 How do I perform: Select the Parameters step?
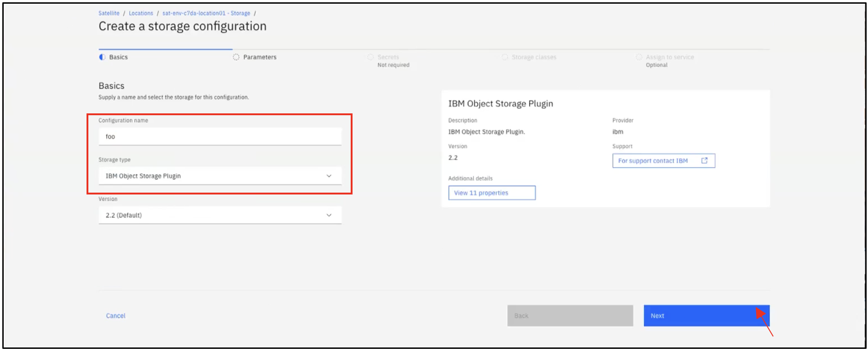click(260, 57)
